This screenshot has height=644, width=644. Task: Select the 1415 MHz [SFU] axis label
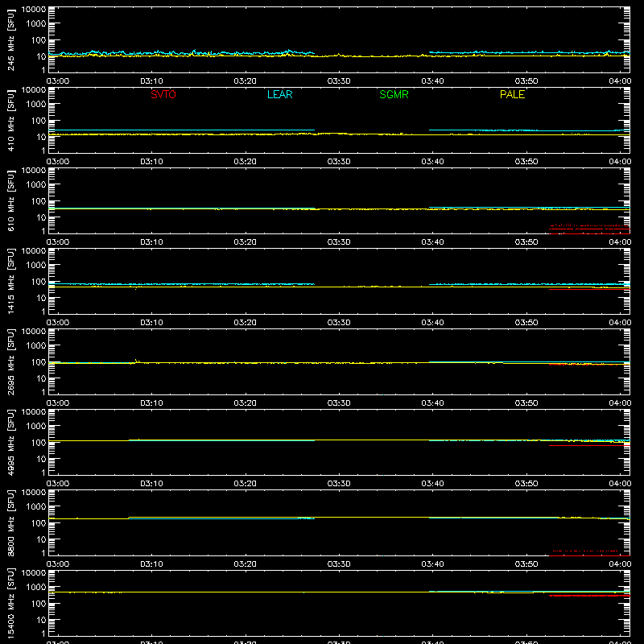[x=10, y=281]
